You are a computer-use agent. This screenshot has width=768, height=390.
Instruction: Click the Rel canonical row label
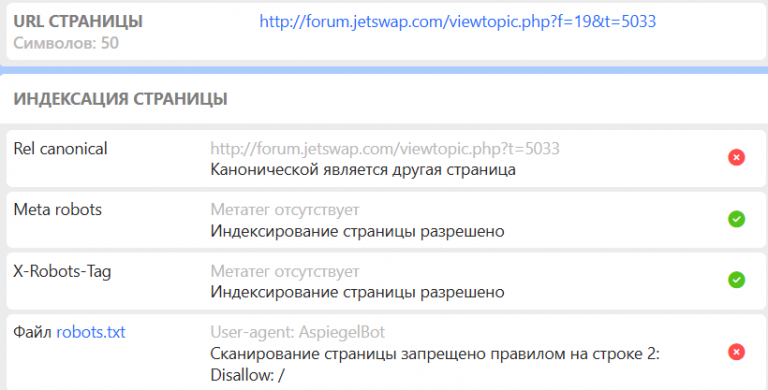coord(60,148)
